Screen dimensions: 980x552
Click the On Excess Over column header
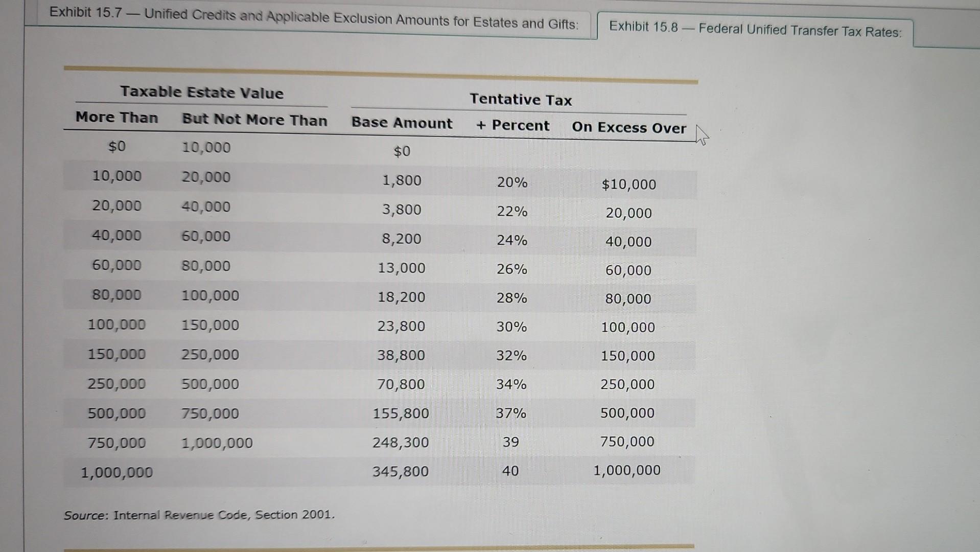coord(628,128)
